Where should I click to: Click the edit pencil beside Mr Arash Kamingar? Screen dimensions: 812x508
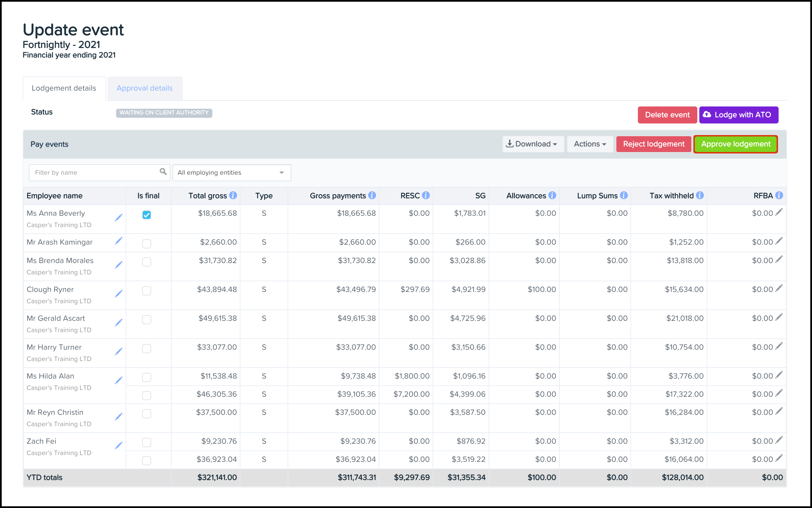click(119, 241)
